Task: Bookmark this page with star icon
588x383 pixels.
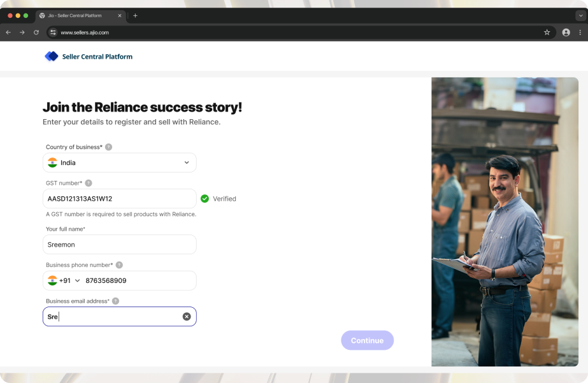Action: [x=547, y=33]
